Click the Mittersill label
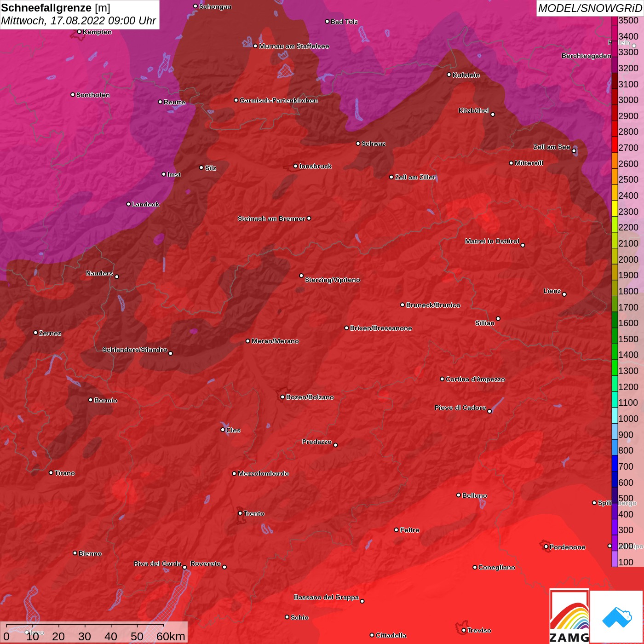 click(529, 163)
